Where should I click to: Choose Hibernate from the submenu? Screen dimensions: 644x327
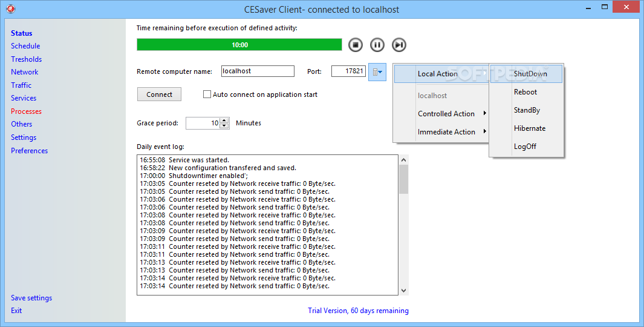tap(526, 128)
